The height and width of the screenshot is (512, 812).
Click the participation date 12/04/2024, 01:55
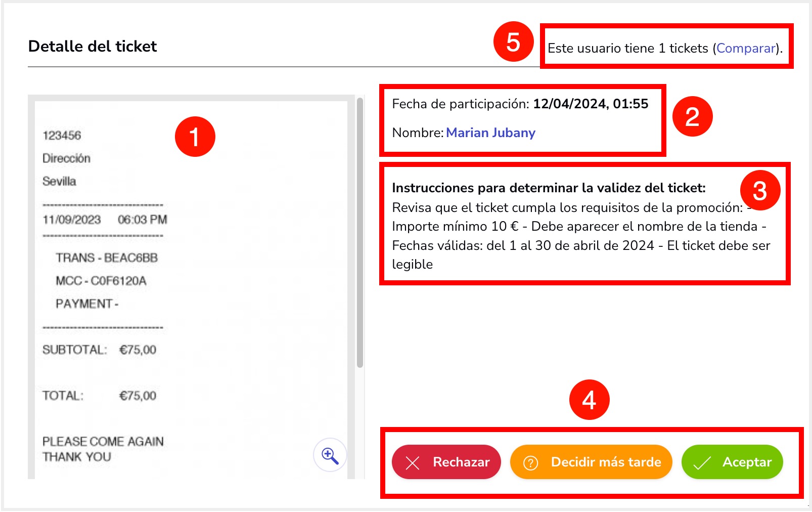(x=590, y=104)
